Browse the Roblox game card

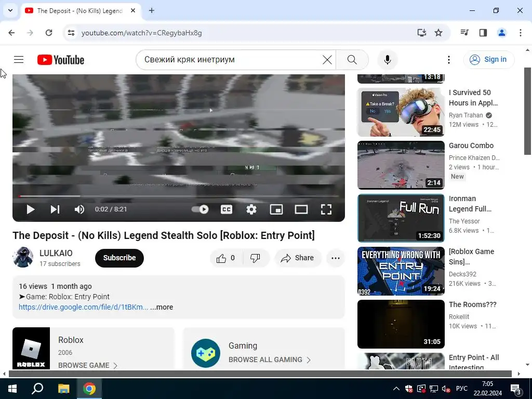(x=87, y=365)
